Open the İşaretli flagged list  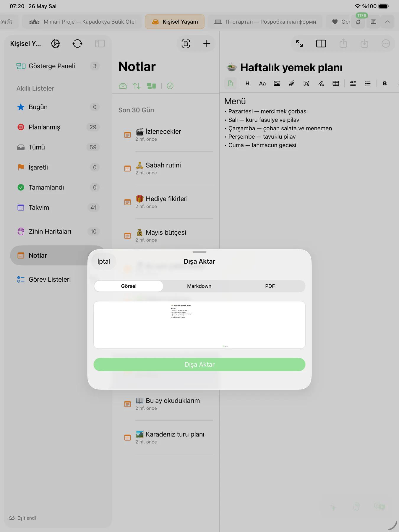click(58, 167)
